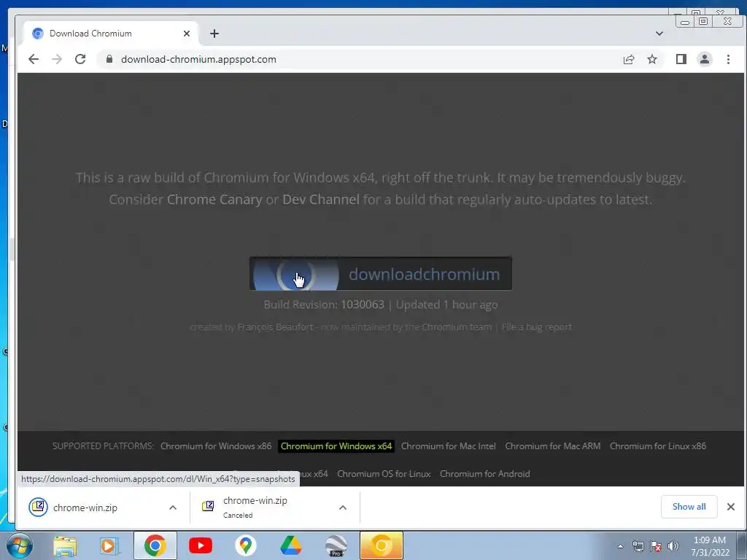Close the Download Chromium tab
747x560 pixels.
[x=187, y=34]
